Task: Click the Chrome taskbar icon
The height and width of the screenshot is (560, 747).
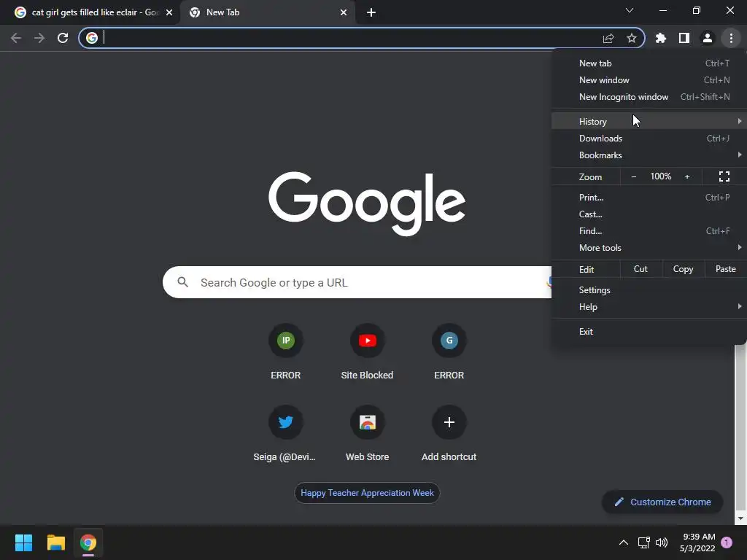Action: click(88, 542)
